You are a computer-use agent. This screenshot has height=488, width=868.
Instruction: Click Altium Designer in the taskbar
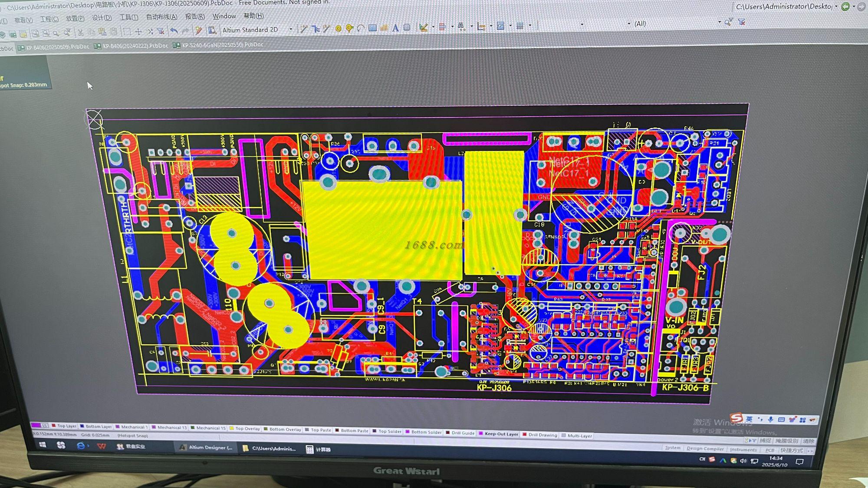tap(206, 447)
